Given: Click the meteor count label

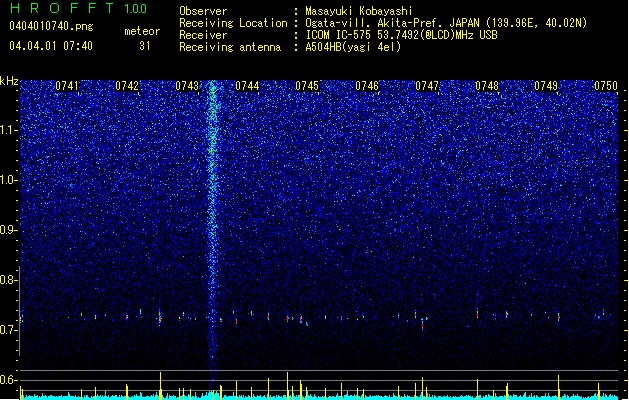Looking at the screenshot, I should (142, 31).
